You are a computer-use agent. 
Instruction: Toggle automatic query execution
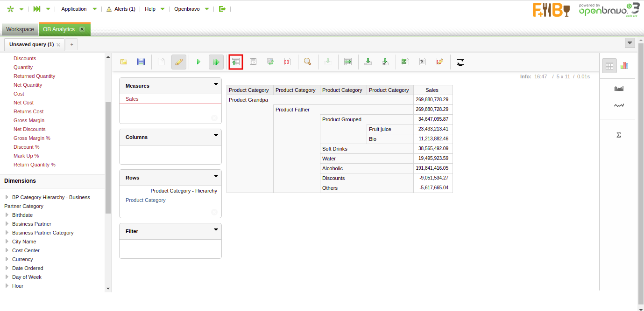point(216,62)
